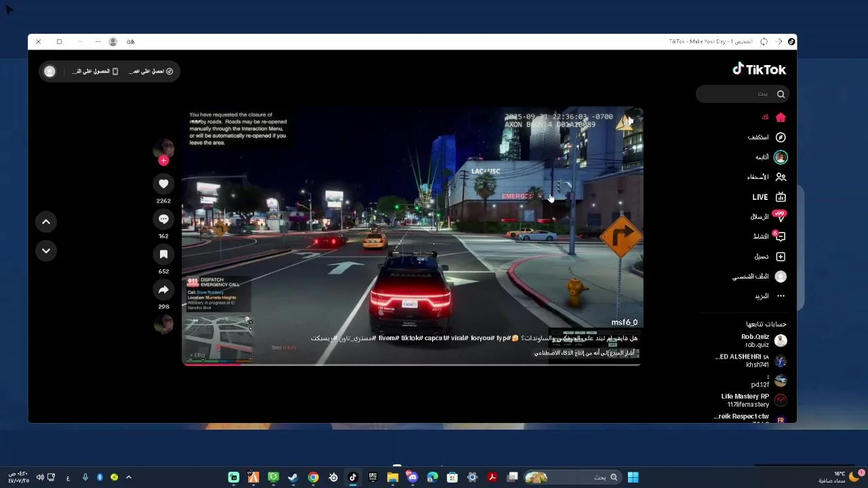Click the get-coins button in the top pill
Viewport: 868px width, 488px height.
point(151,71)
